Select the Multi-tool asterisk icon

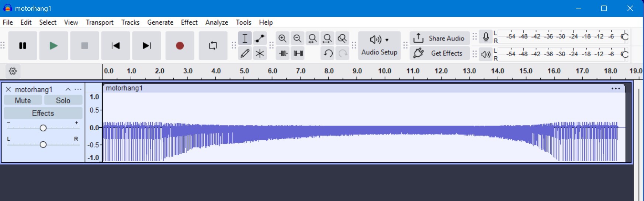point(260,53)
